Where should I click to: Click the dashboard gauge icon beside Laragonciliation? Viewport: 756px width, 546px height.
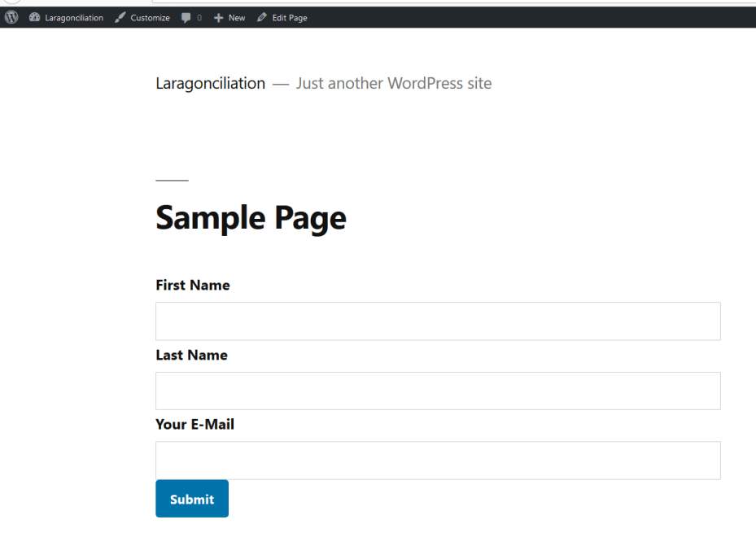pos(34,17)
